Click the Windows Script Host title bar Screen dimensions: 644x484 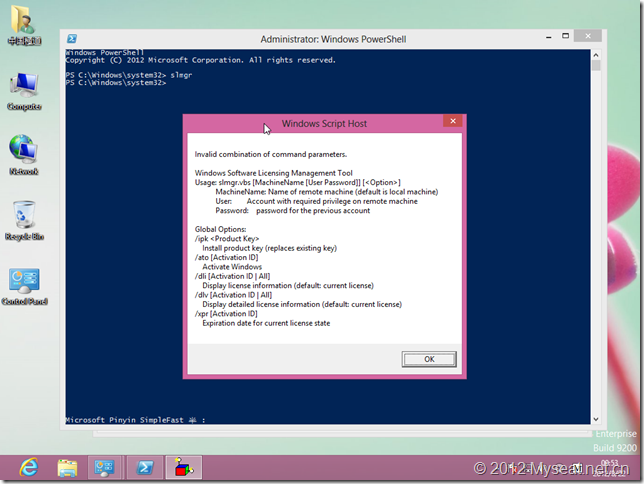click(x=324, y=124)
